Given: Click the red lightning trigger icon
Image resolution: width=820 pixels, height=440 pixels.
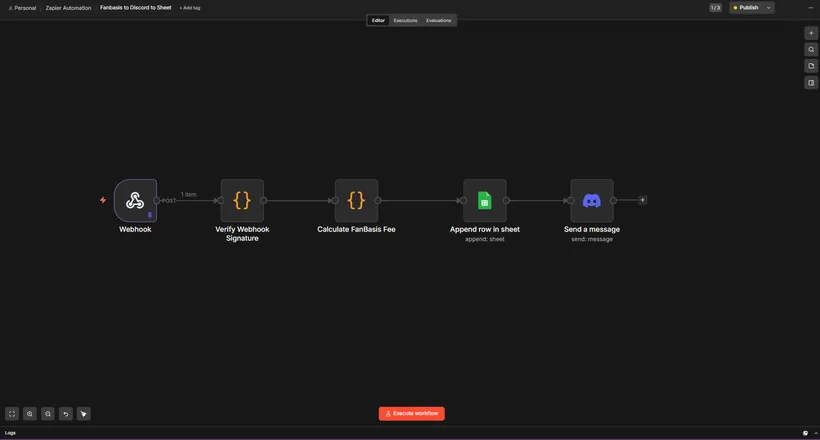Looking at the screenshot, I should [x=103, y=200].
